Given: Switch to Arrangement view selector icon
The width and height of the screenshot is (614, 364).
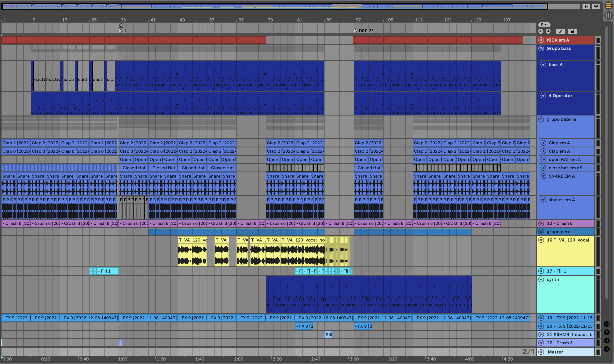Looking at the screenshot, I should 608,5.
